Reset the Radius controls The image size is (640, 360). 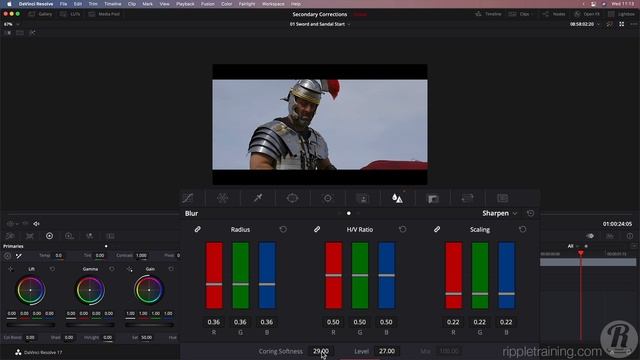[283, 229]
